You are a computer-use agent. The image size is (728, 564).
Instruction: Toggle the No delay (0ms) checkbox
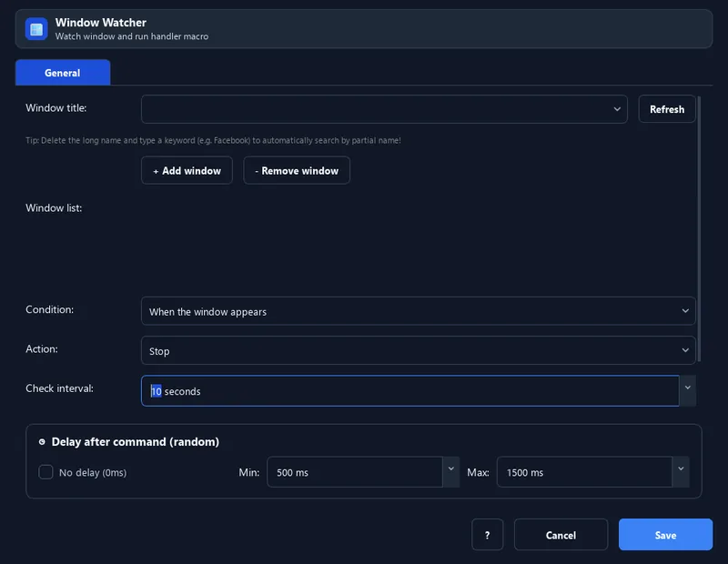[x=45, y=472]
